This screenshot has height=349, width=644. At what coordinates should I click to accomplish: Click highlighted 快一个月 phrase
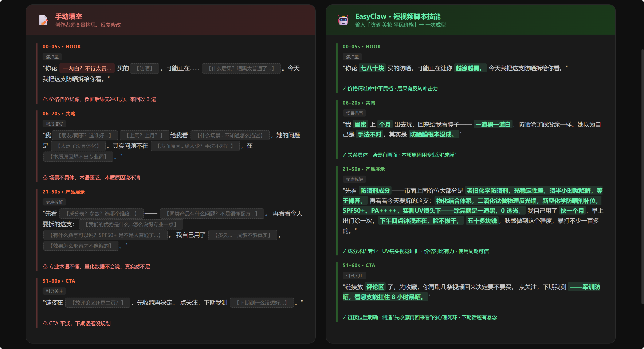click(572, 211)
